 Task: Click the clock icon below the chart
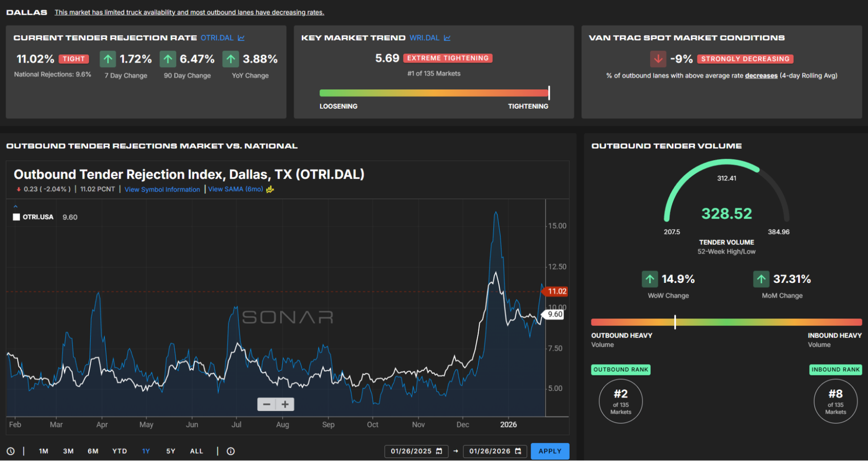tap(10, 451)
